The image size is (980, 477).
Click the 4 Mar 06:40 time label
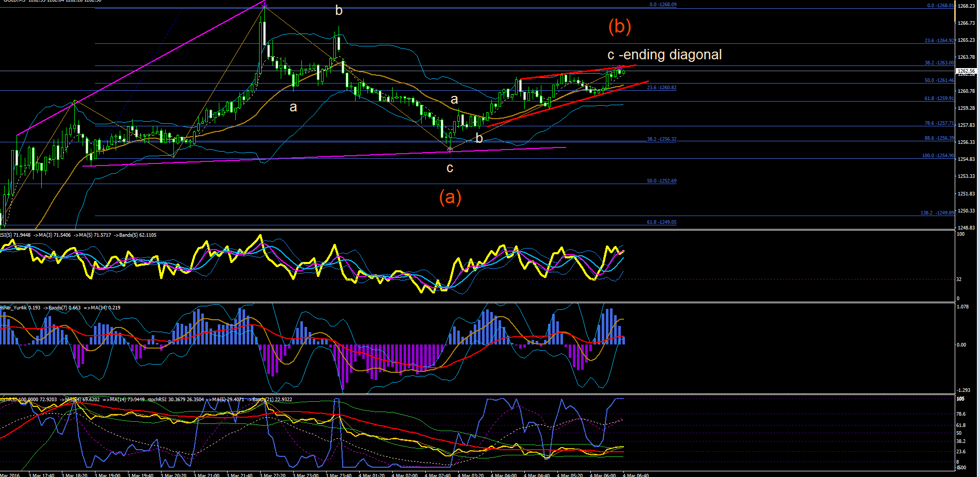(x=636, y=475)
